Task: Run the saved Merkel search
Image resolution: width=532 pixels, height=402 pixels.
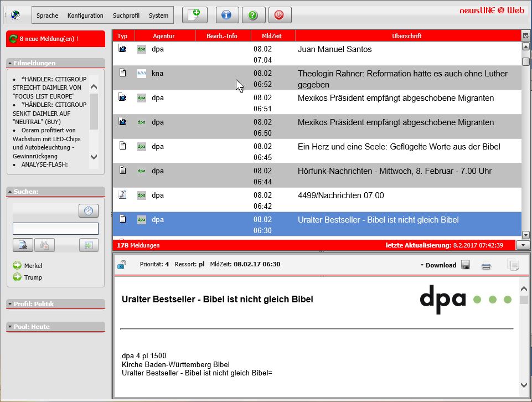Action: tap(33, 266)
